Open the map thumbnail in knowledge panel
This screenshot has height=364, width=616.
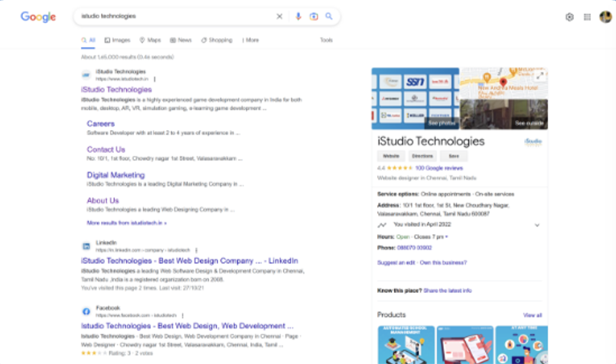(x=504, y=83)
